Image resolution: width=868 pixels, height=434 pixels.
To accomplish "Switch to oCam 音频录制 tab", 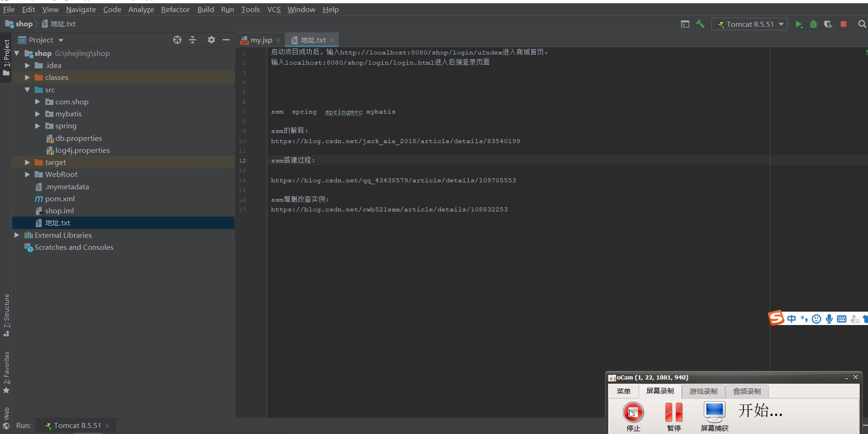I will tap(747, 391).
